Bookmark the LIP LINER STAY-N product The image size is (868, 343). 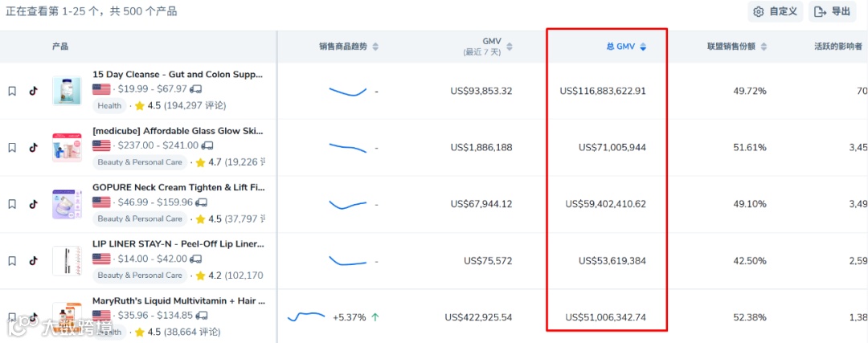[x=11, y=260]
